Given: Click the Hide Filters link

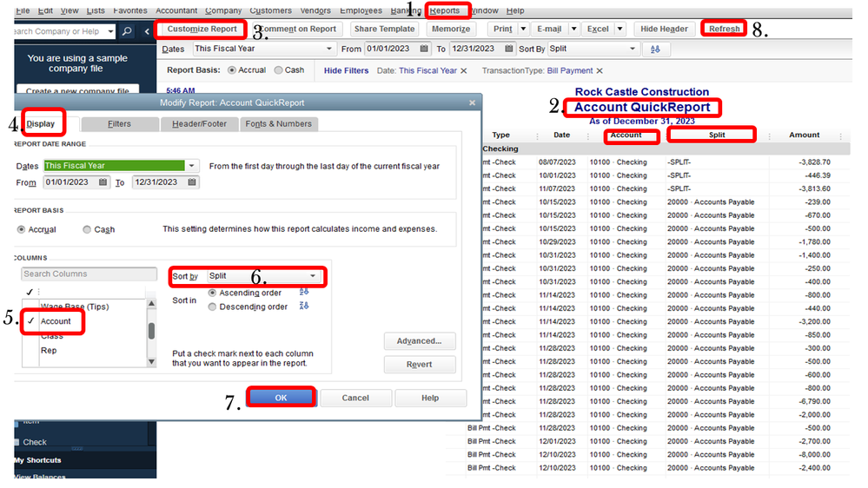Looking at the screenshot, I should tap(346, 71).
